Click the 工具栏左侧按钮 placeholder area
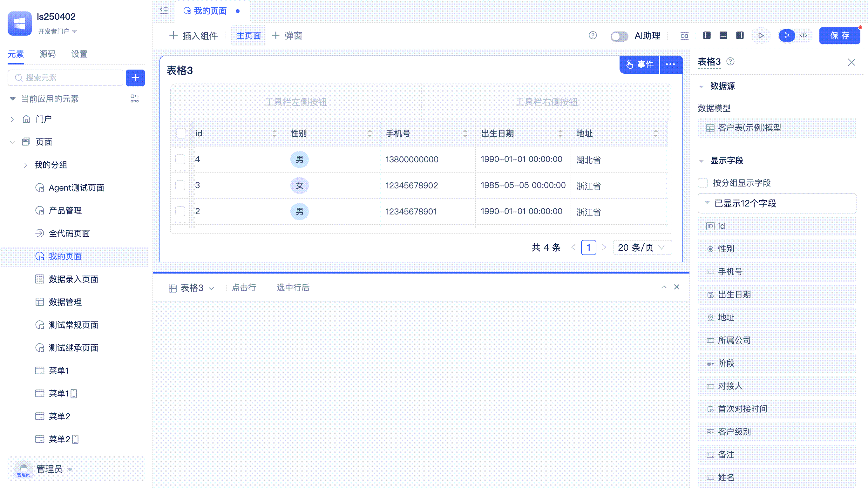 [296, 102]
